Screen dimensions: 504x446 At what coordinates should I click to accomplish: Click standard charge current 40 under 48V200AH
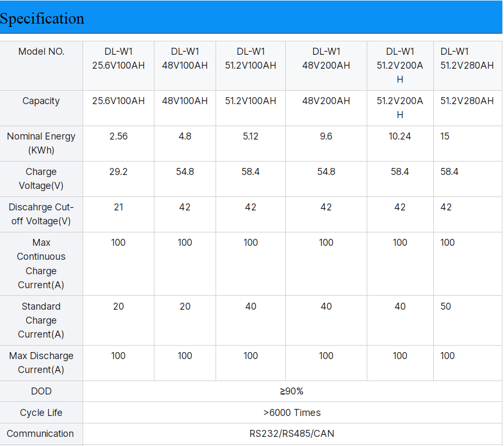click(326, 306)
